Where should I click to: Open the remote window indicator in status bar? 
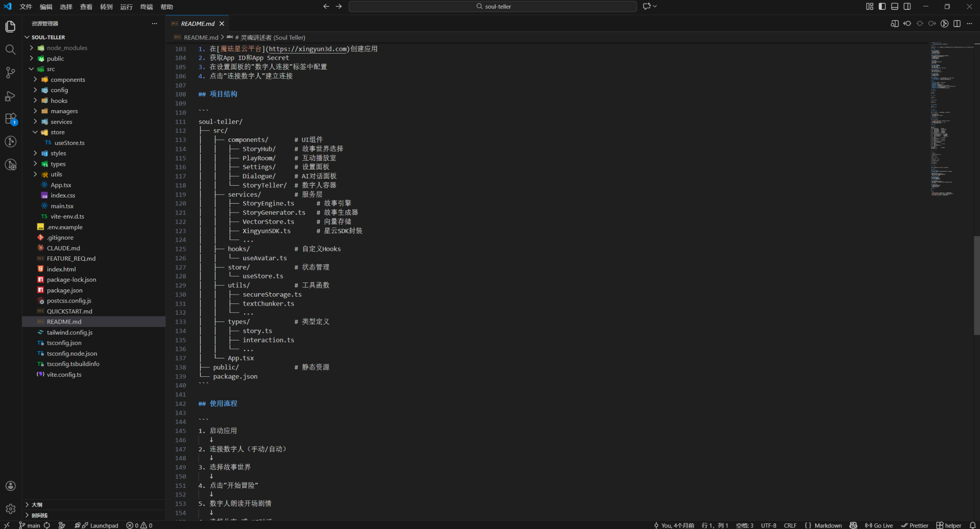click(x=6, y=525)
